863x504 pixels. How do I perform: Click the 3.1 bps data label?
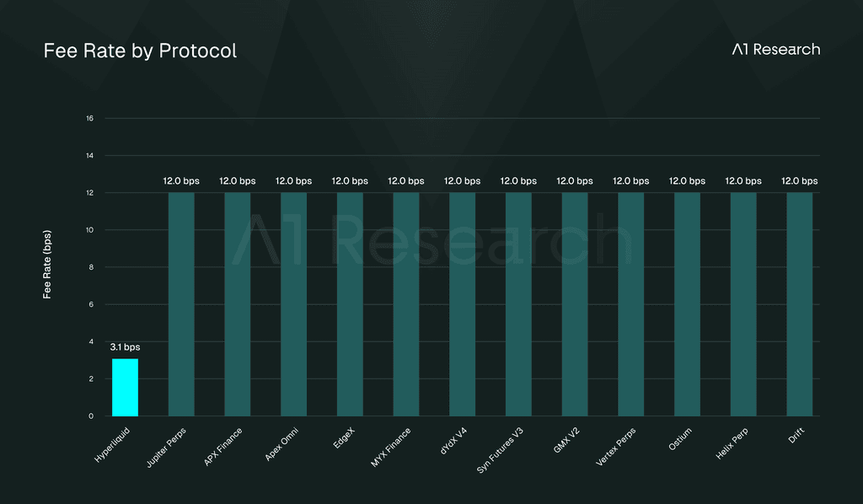pyautogui.click(x=125, y=347)
